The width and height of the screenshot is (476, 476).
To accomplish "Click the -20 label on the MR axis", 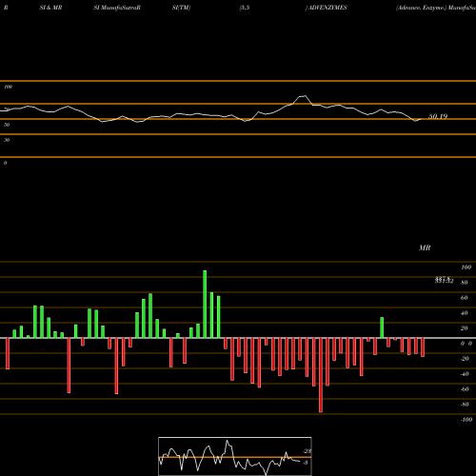I will coord(465,359).
